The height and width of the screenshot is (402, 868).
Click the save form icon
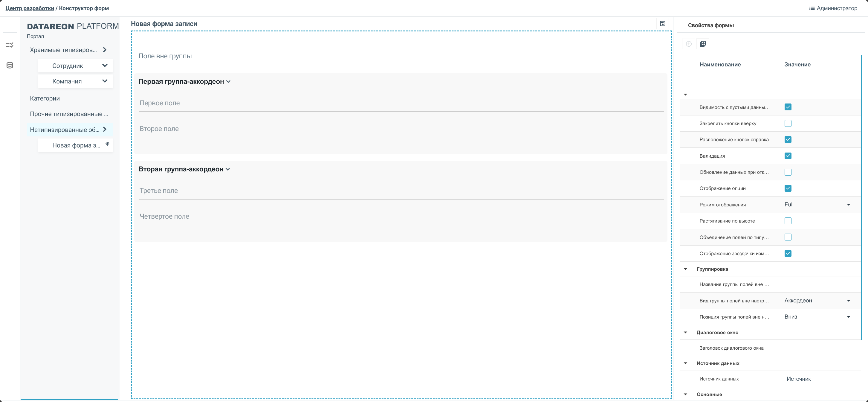[662, 24]
